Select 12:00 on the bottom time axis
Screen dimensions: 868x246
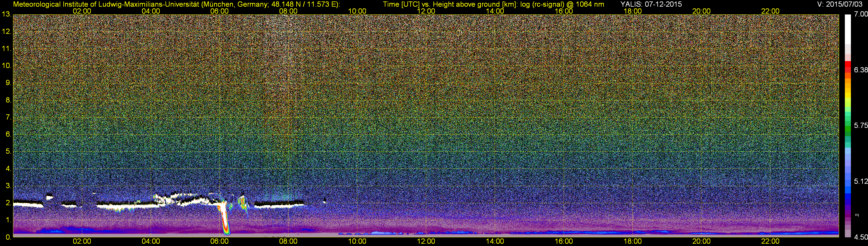tap(426, 241)
